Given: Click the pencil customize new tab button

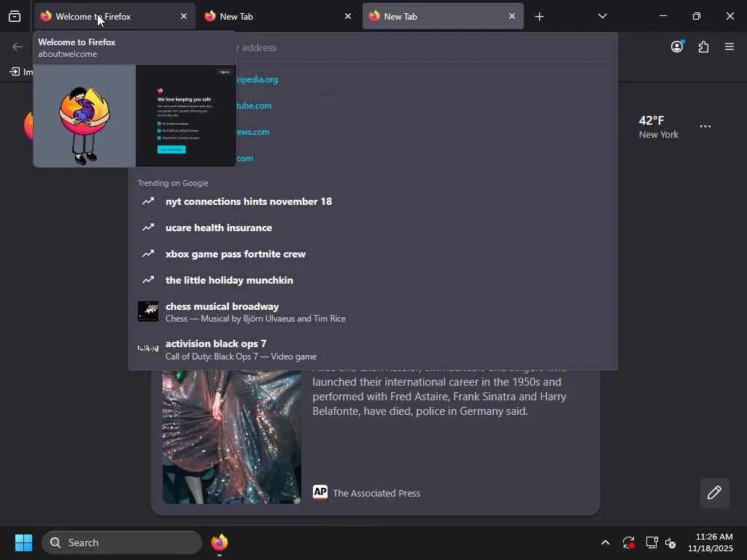Looking at the screenshot, I should point(714,492).
